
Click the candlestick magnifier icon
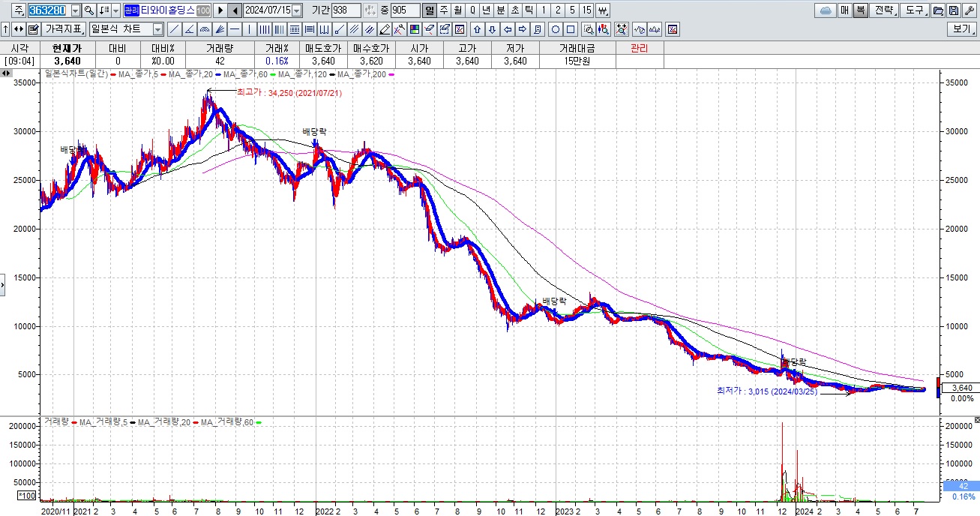[x=604, y=29]
